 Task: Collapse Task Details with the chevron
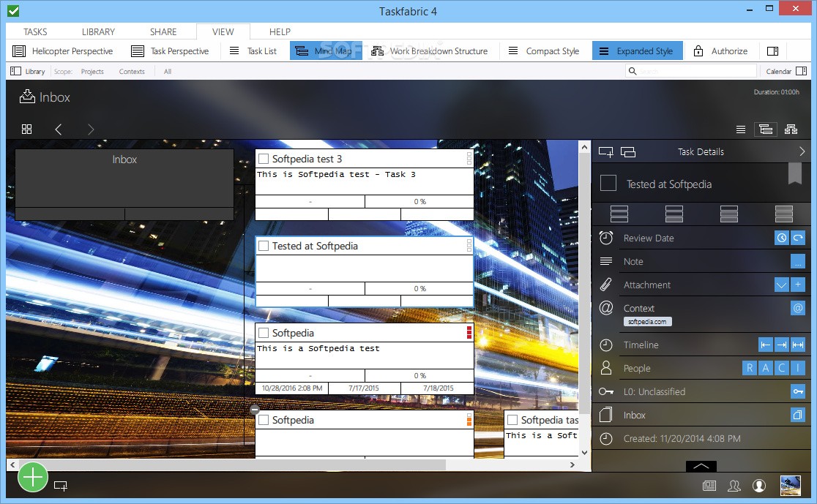coord(802,151)
